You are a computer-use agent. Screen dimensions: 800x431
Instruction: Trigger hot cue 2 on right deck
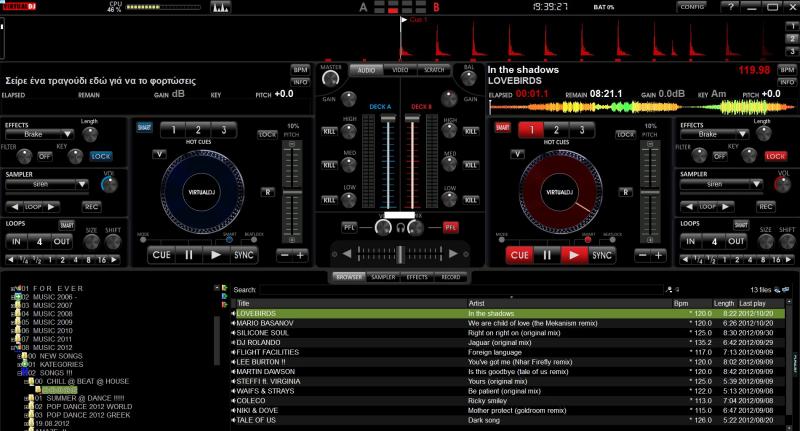555,130
